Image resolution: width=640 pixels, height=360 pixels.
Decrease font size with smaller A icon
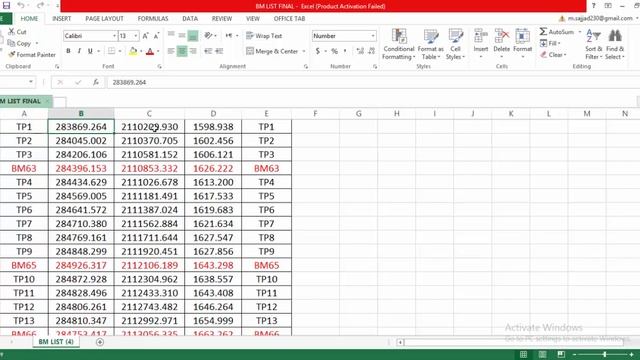[156, 36]
